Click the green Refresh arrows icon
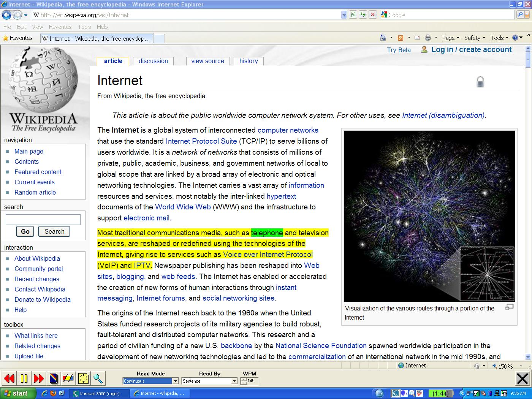 click(x=363, y=15)
